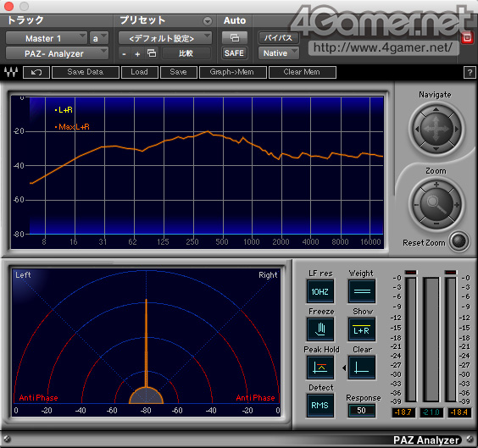Copy preset settings with the duplicate icon
The height and width of the screenshot is (448, 478).
pyautogui.click(x=152, y=53)
